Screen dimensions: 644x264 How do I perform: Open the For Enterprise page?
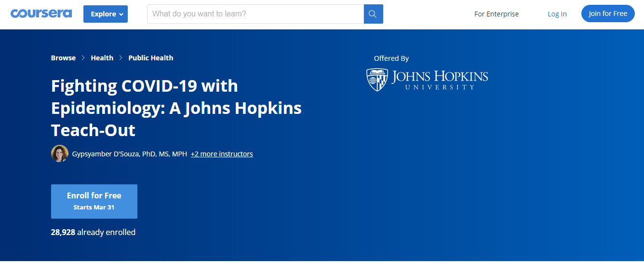tap(496, 14)
